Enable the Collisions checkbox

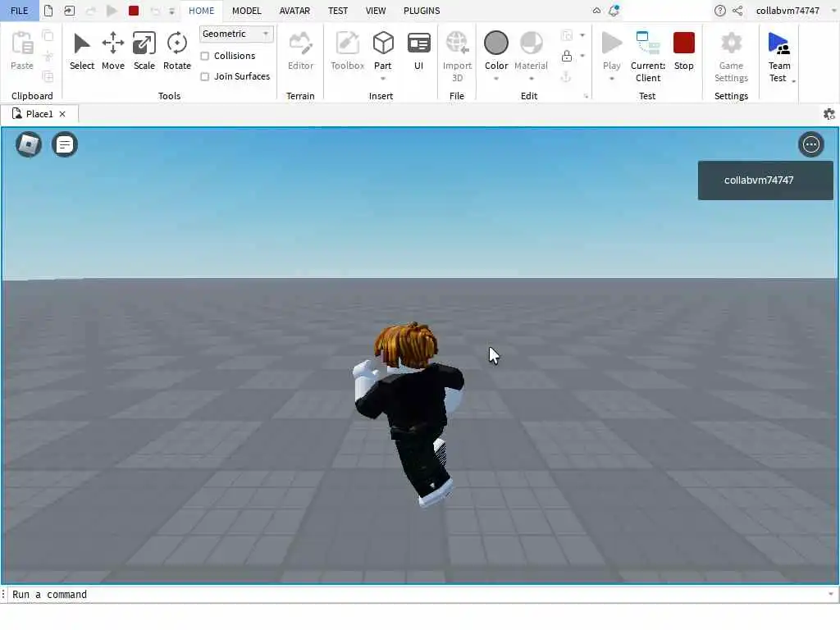204,56
